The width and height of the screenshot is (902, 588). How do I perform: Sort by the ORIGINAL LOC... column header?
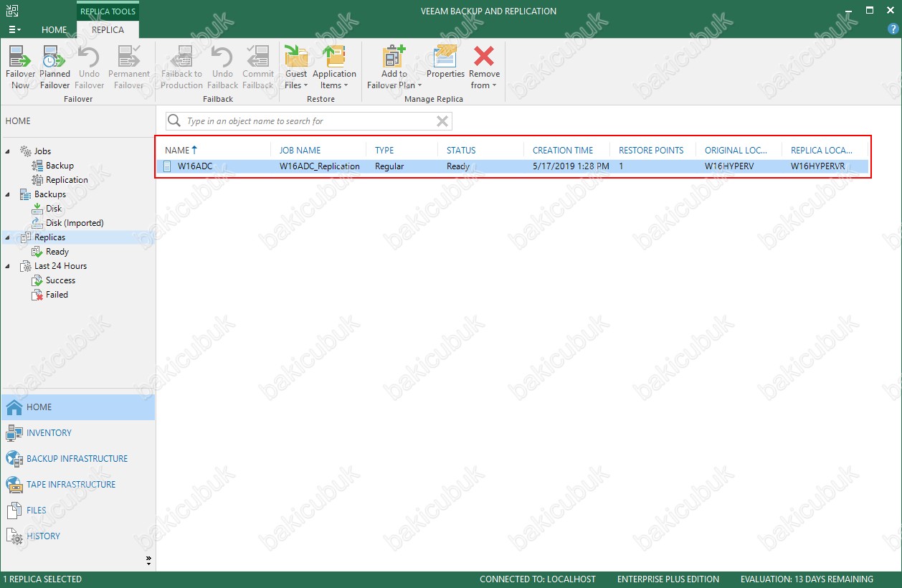(x=736, y=150)
